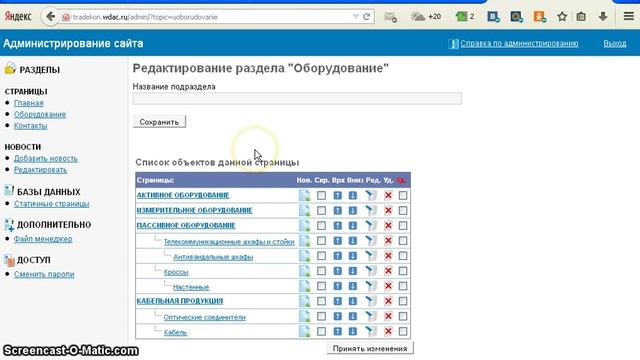Screen dimensions: 640x360
Task: Toggle hide checkbox for Антивандальные шкафы
Action: click(x=321, y=256)
